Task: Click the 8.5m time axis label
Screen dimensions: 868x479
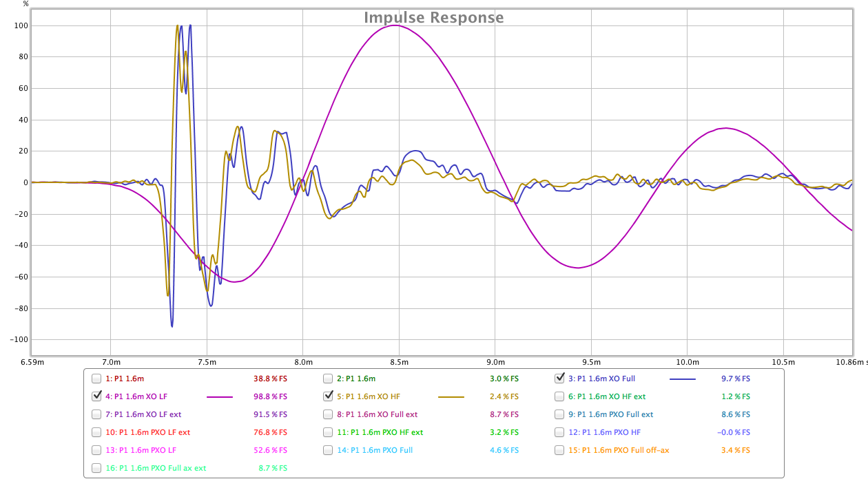Action: (399, 361)
